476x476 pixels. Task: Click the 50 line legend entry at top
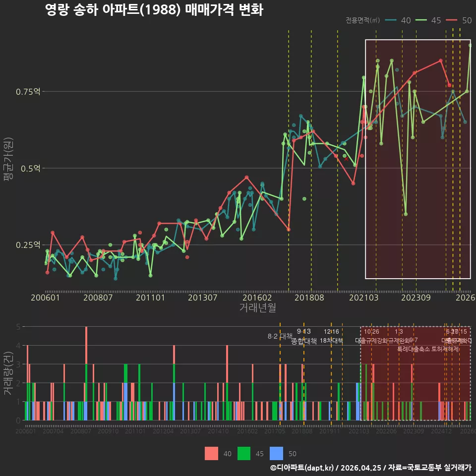point(459,20)
